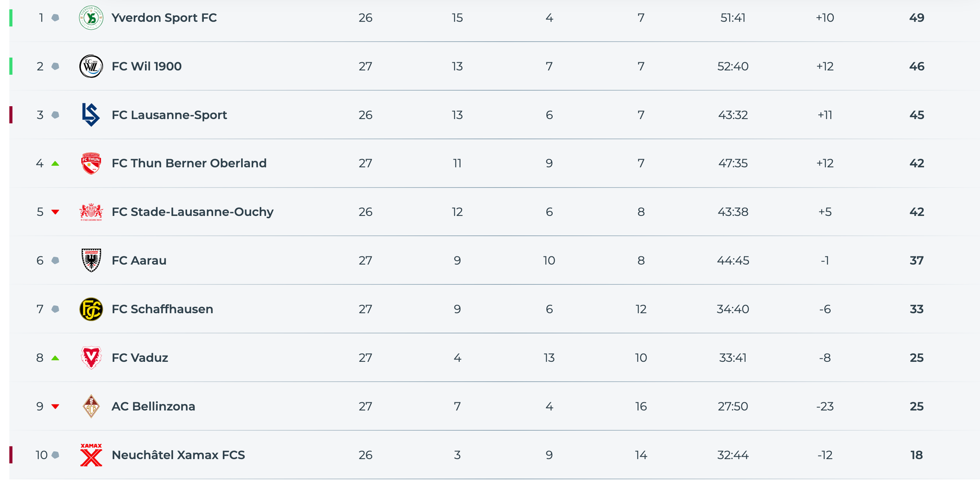Click the green up arrow beside FC Thun
980x491 pixels.
pyautogui.click(x=55, y=164)
